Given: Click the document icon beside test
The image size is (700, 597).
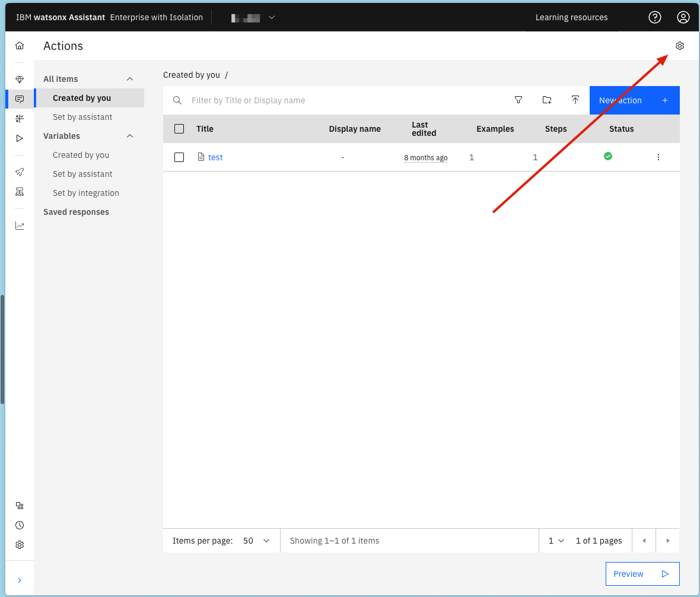Looking at the screenshot, I should [201, 157].
